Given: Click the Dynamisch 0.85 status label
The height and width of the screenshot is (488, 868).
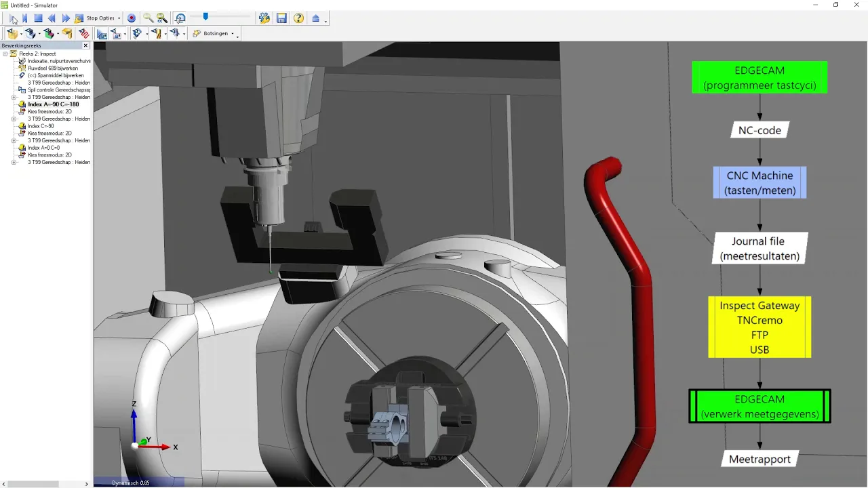Looking at the screenshot, I should tap(131, 483).
